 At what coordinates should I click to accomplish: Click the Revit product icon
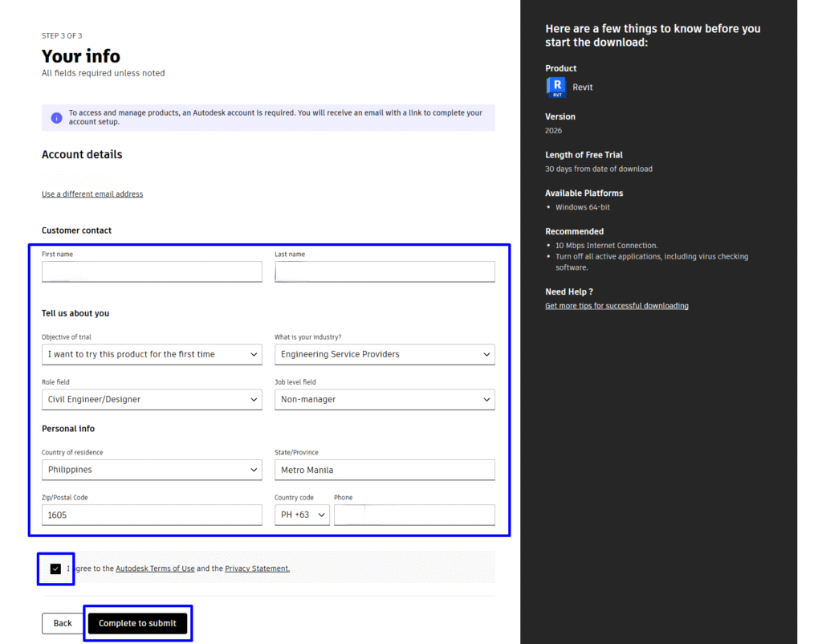555,88
